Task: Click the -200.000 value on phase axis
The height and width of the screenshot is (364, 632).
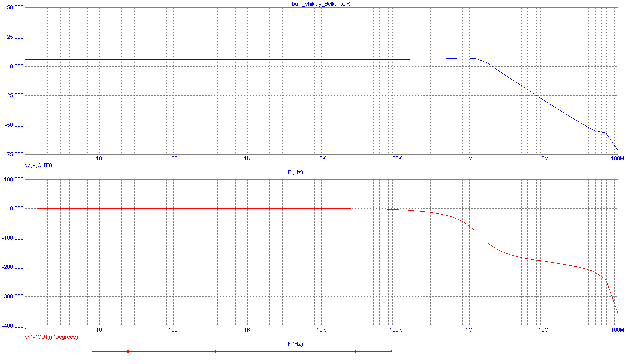Action: click(12, 267)
